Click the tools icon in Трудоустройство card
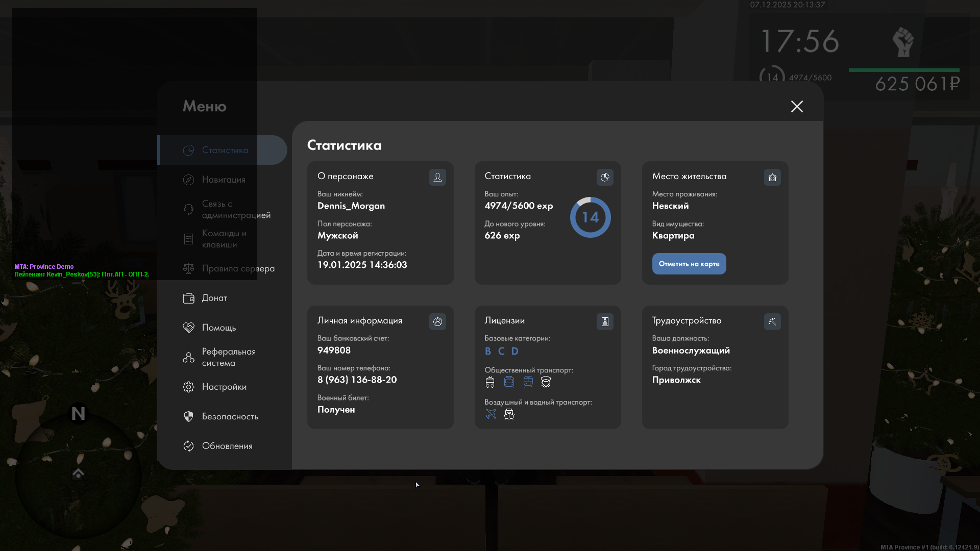980x551 pixels. point(772,321)
